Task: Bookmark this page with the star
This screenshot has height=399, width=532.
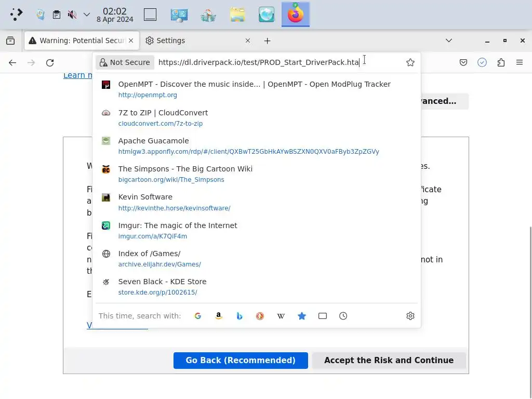Action: click(x=410, y=62)
